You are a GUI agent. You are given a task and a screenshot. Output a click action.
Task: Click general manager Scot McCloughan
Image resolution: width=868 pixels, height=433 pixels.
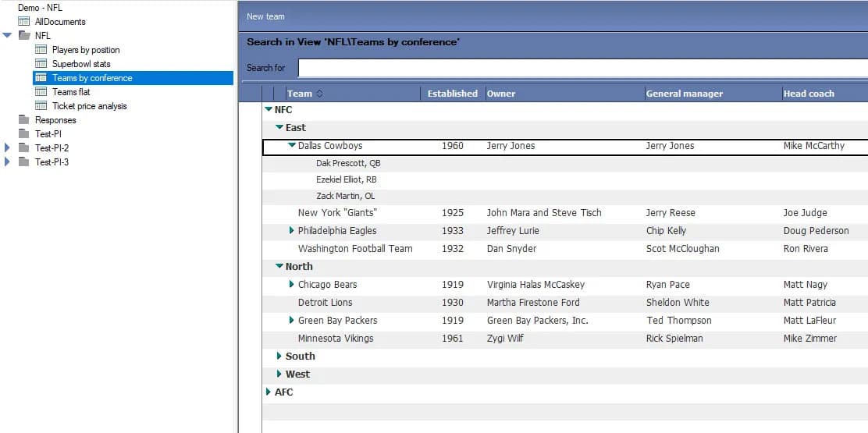tap(682, 248)
